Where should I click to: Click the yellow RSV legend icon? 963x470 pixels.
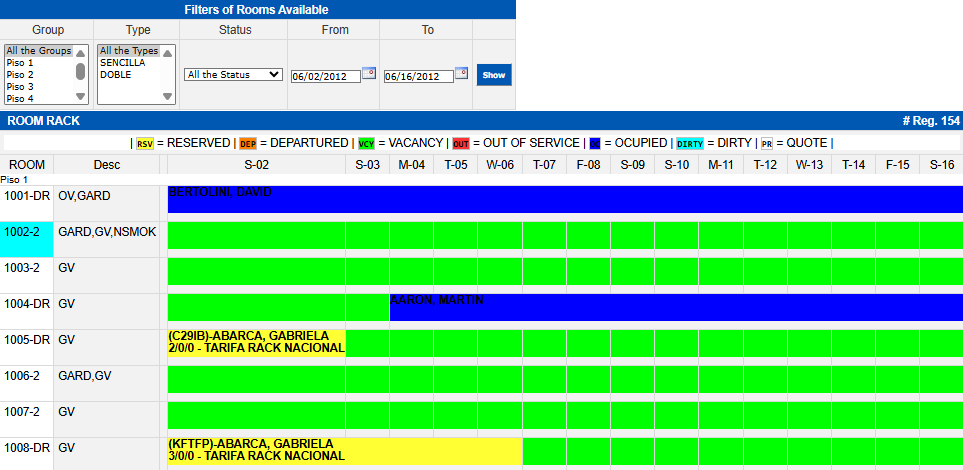pos(145,144)
